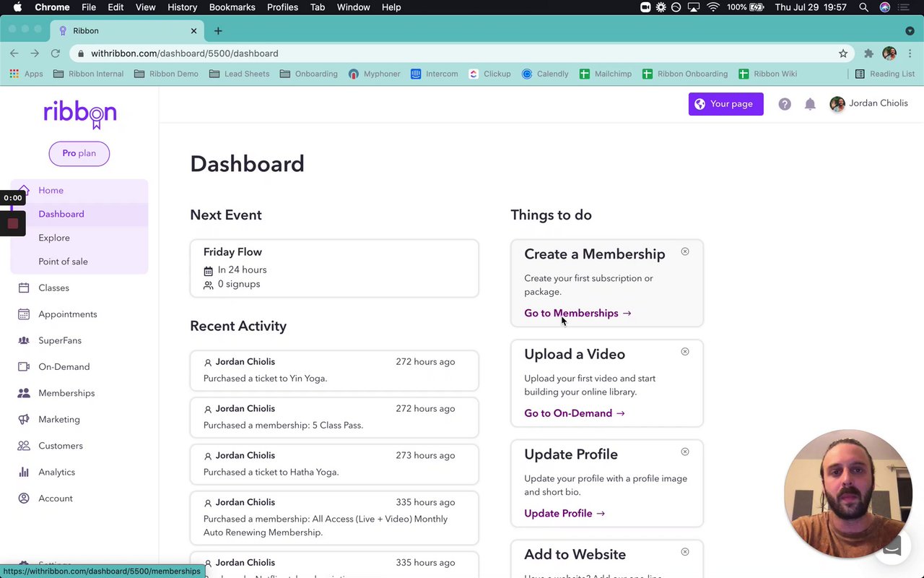The width and height of the screenshot is (924, 578).
Task: Open Chrome extensions puzzle icon
Action: pyautogui.click(x=868, y=53)
